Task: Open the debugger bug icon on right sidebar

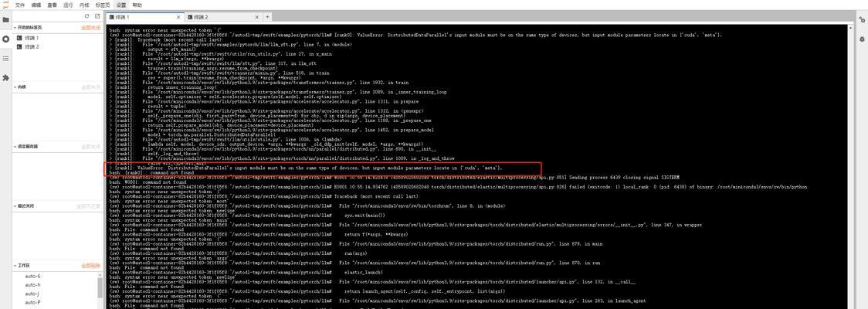Action: [x=862, y=39]
